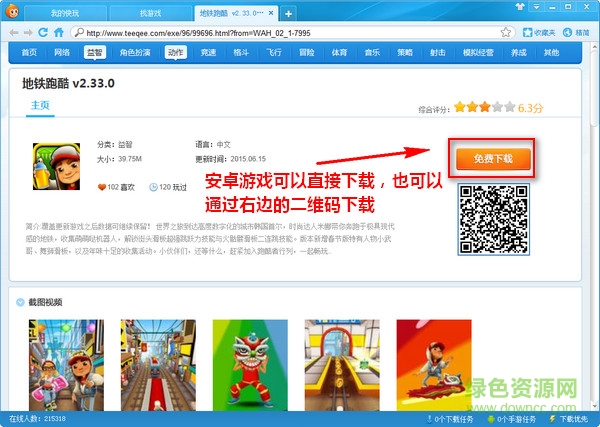Screen dimensions: 600x427
Task: Close the 地铁跑酷 v2.33.0 tab
Action: pyautogui.click(x=271, y=13)
